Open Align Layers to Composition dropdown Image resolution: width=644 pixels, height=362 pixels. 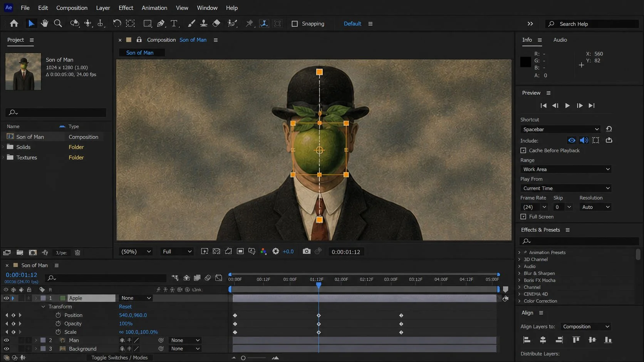pyautogui.click(x=585, y=327)
